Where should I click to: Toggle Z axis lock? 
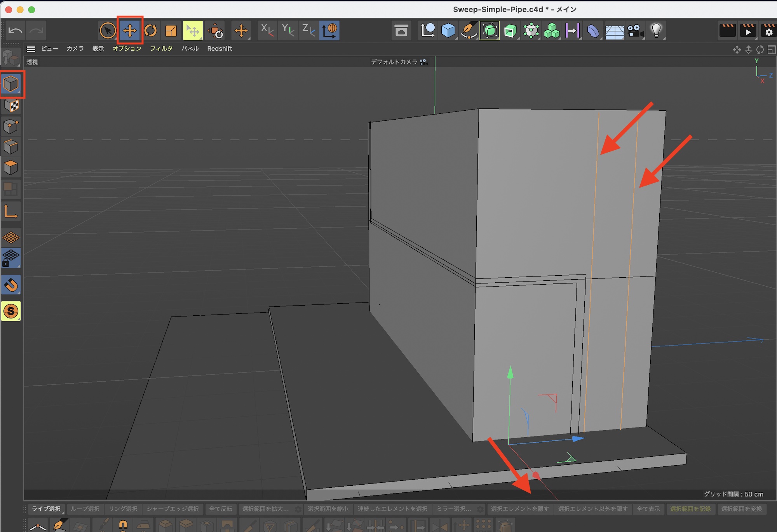(x=308, y=30)
